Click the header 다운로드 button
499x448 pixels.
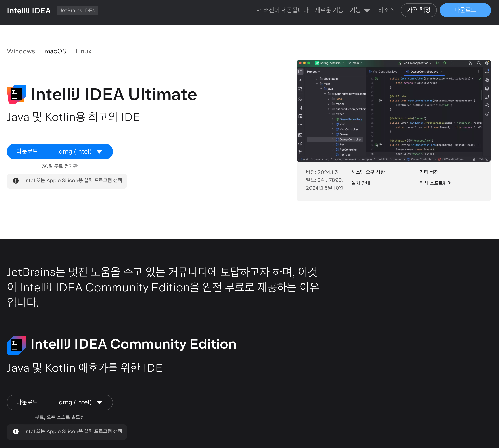click(465, 10)
